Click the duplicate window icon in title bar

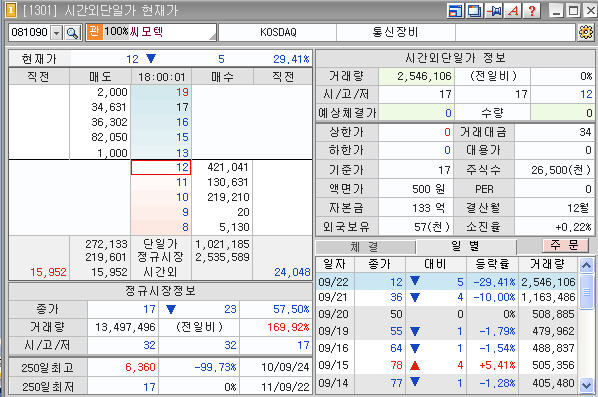[x=474, y=10]
